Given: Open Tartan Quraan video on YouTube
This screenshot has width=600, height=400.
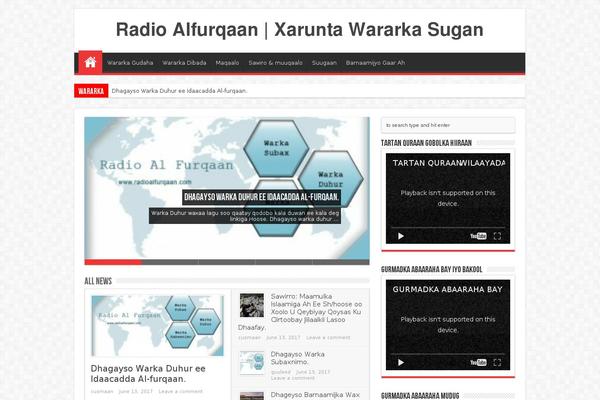Looking at the screenshot, I should click(x=478, y=236).
